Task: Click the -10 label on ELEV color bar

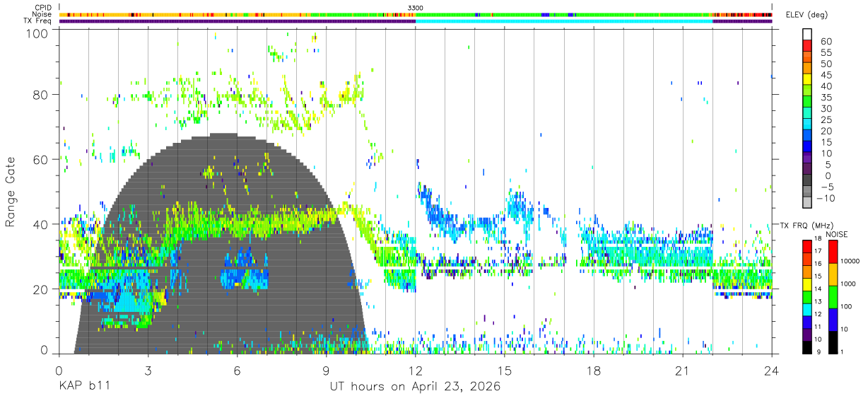Action: pyautogui.click(x=825, y=198)
